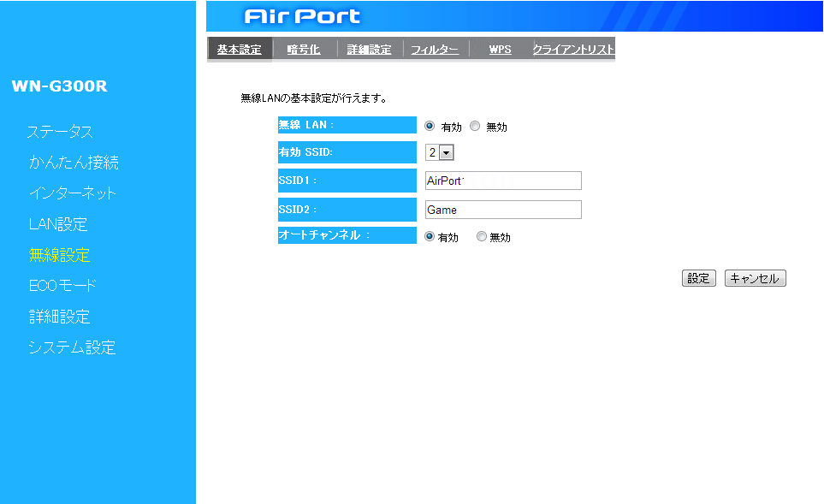Viewport: 824px width, 504px height.
Task: Open ステータス in the sidebar
Action: point(60,132)
